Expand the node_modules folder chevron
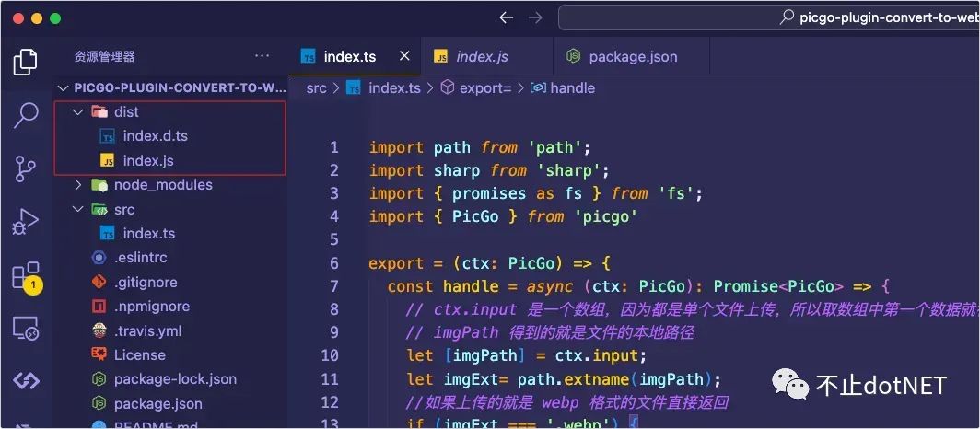Image resolution: width=980 pixels, height=429 pixels. [x=78, y=185]
